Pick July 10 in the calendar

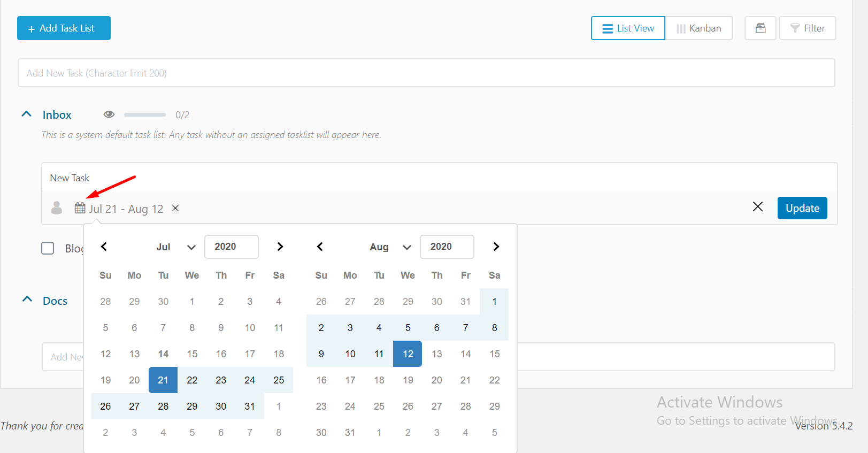(250, 328)
